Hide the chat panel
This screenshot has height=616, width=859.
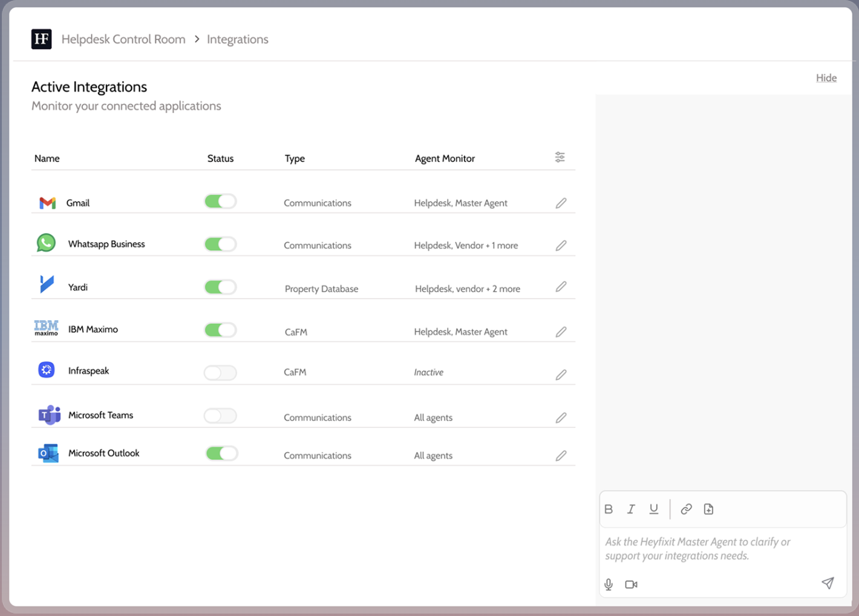coord(826,77)
